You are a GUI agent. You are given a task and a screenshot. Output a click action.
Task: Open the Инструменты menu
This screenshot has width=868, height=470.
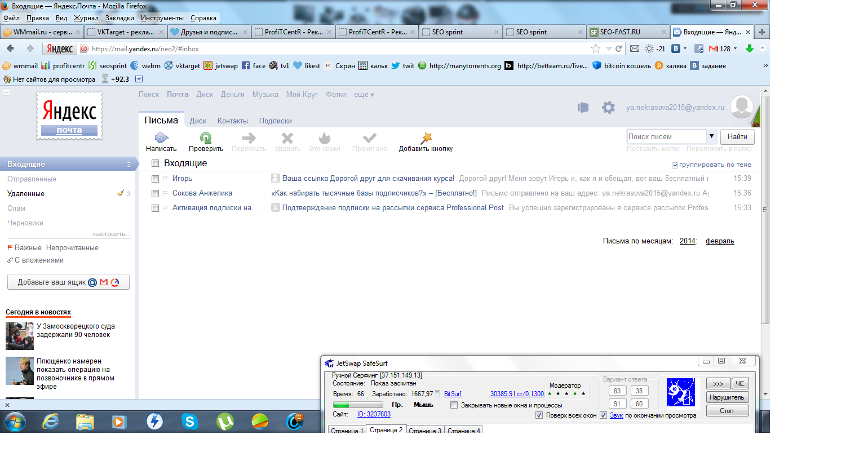(162, 18)
